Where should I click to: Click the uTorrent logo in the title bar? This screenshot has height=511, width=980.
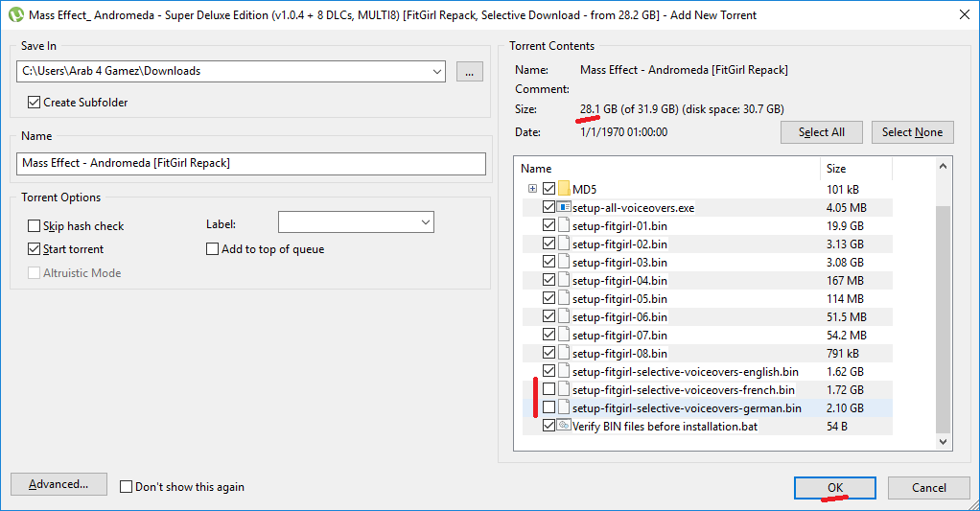click(x=16, y=14)
